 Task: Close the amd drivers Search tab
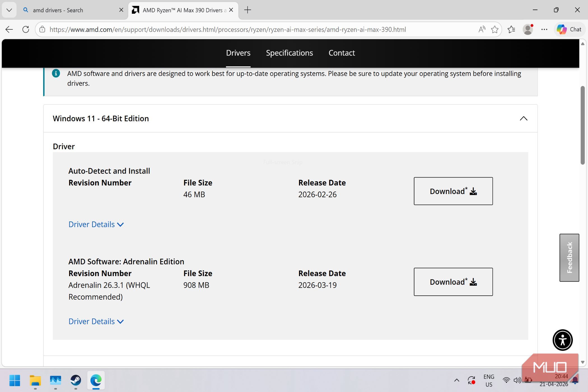click(x=121, y=10)
